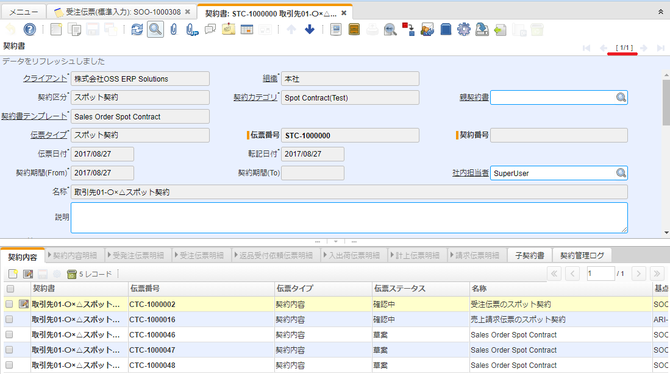
Task: Add new row in 契約内容 detail toolbar
Action: 13,274
